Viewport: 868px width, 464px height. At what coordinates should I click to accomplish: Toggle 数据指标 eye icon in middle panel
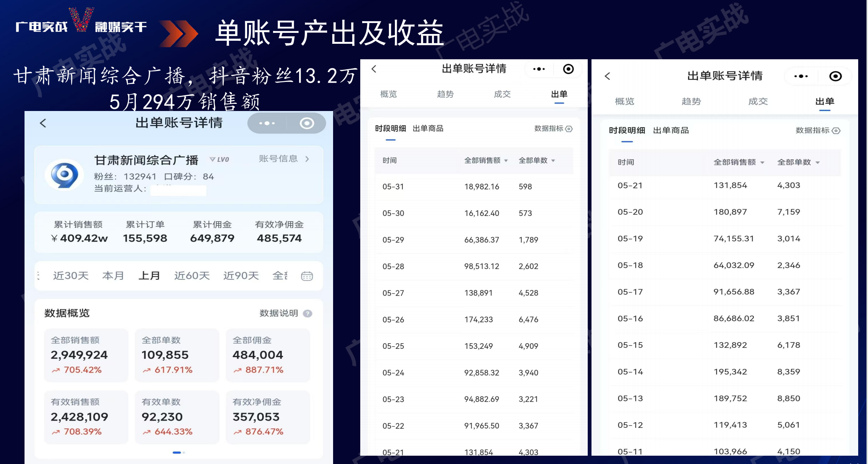click(569, 129)
